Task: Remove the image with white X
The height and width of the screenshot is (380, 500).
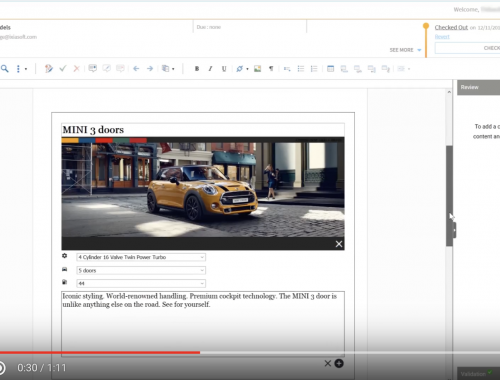Action: click(339, 244)
